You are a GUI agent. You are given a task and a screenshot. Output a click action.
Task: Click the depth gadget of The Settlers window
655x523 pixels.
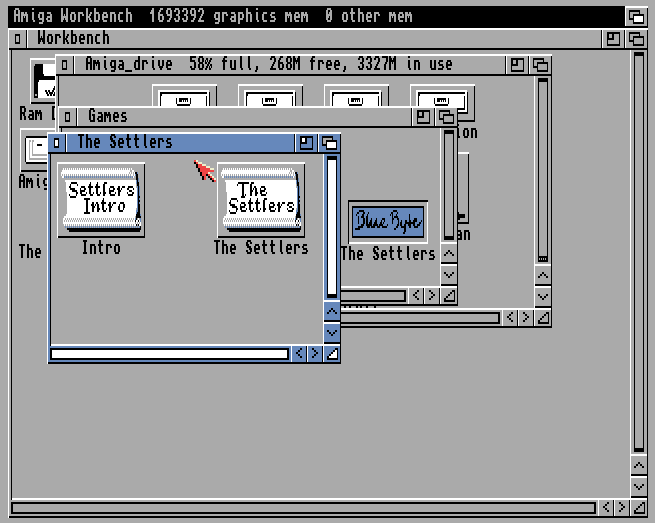pos(330,143)
